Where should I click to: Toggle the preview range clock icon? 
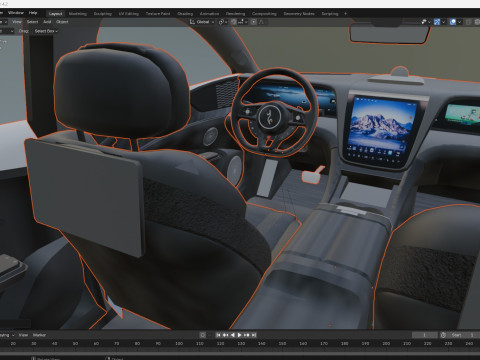[x=443, y=335]
